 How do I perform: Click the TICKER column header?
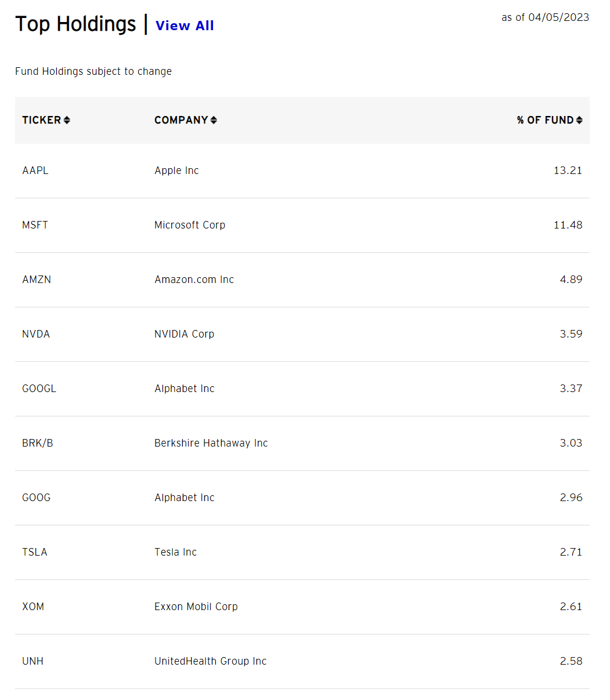coord(42,120)
